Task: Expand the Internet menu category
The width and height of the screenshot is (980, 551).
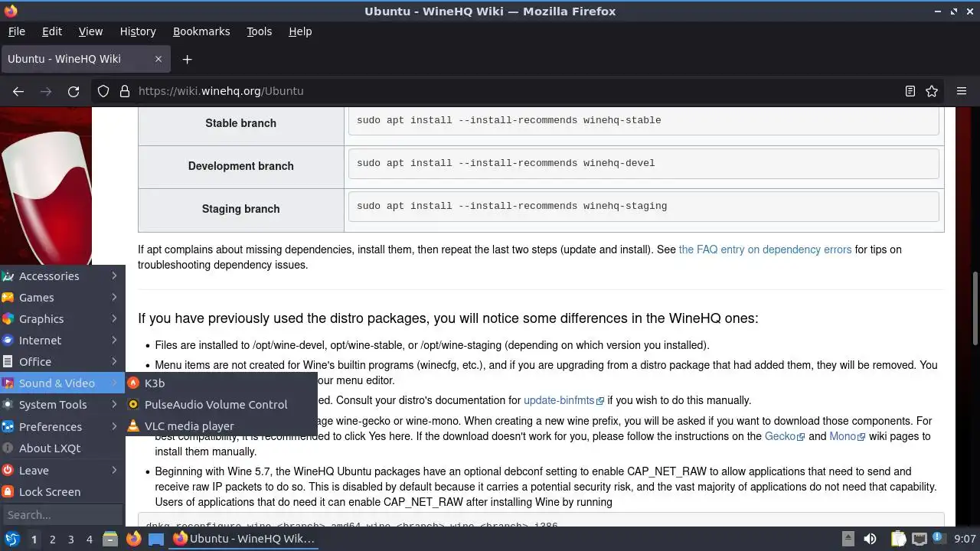Action: click(x=62, y=341)
